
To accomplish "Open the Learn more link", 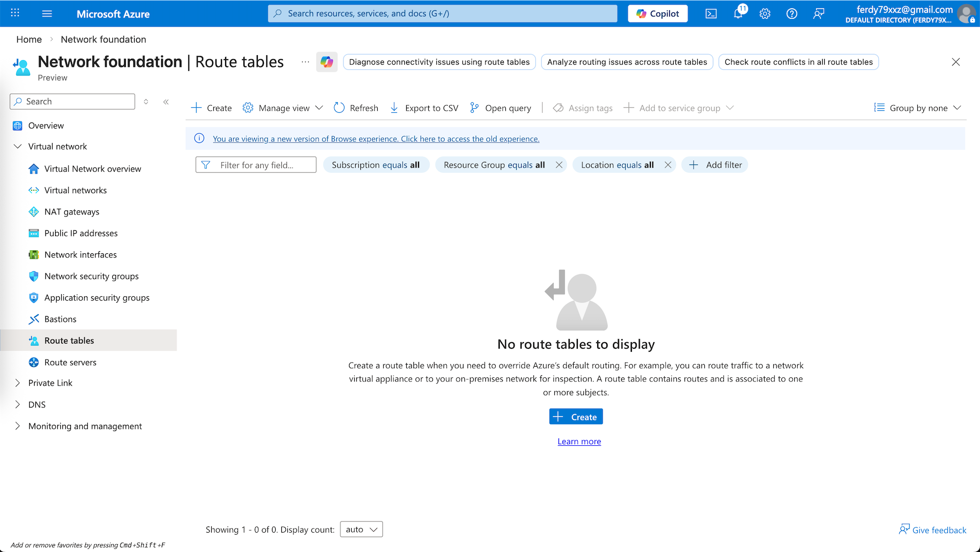I will tap(579, 441).
